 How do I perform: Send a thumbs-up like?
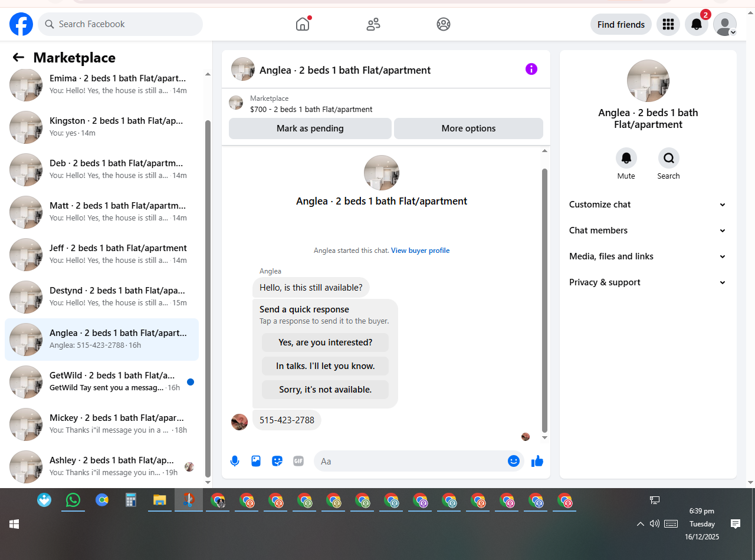[537, 461]
